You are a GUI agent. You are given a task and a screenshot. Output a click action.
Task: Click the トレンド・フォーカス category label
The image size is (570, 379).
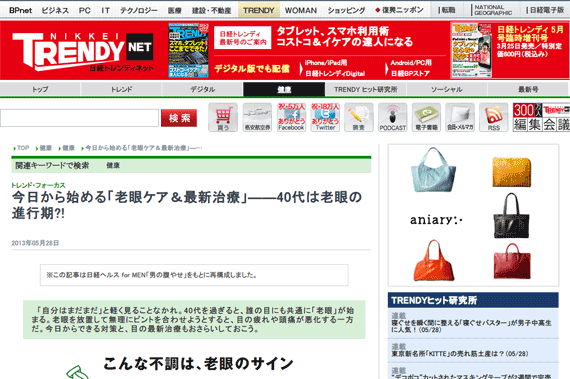pos(38,185)
